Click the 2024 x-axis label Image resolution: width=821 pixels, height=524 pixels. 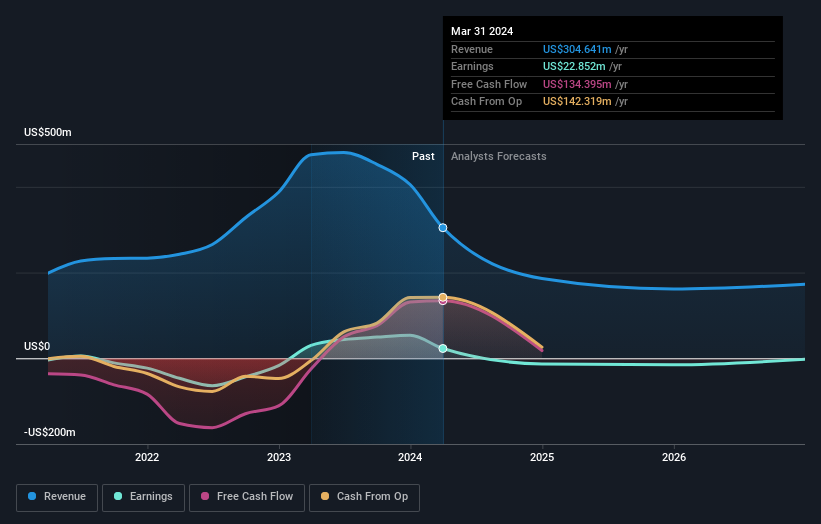410,457
